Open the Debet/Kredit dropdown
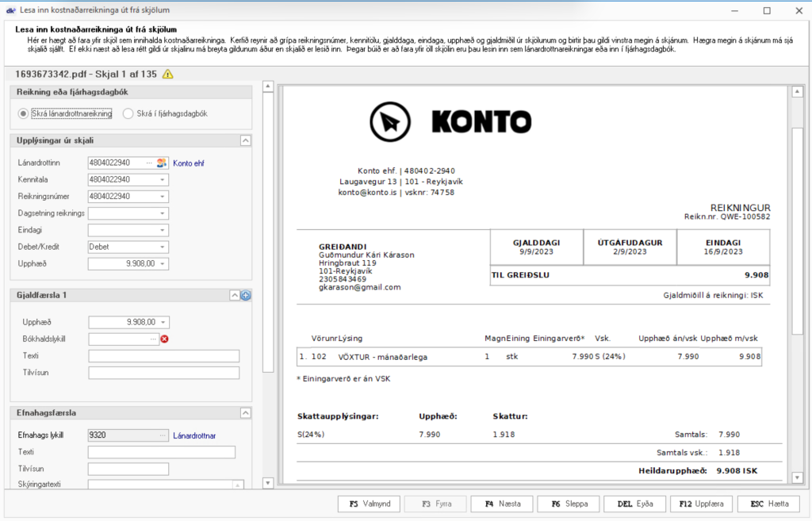The image size is (812, 521). click(x=163, y=247)
